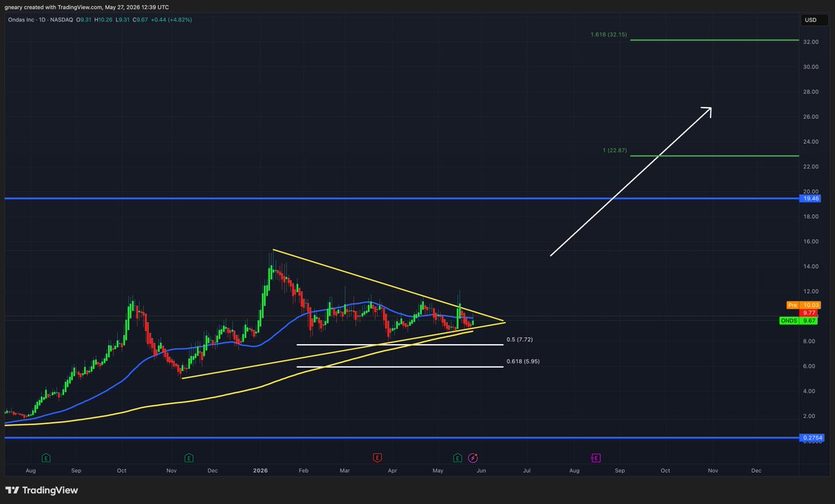Image resolution: width=835 pixels, height=504 pixels.
Task: Click the 28.00 price axis label
Action: tap(811, 92)
